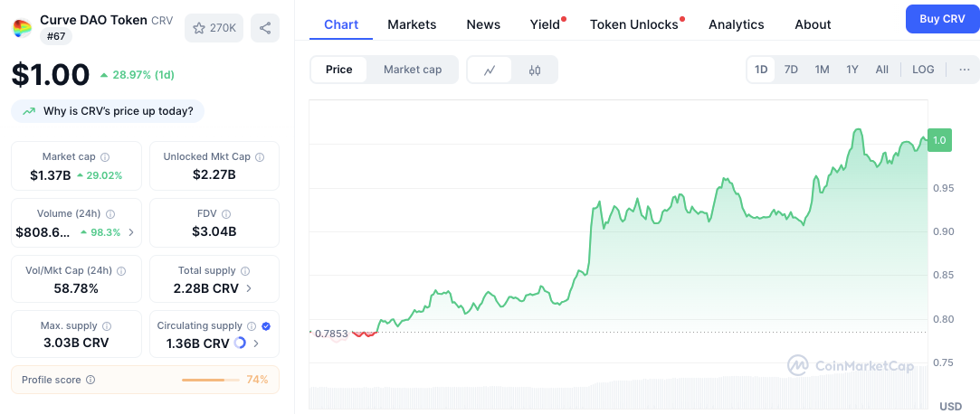Switch to candlestick chart icon

[x=534, y=70]
